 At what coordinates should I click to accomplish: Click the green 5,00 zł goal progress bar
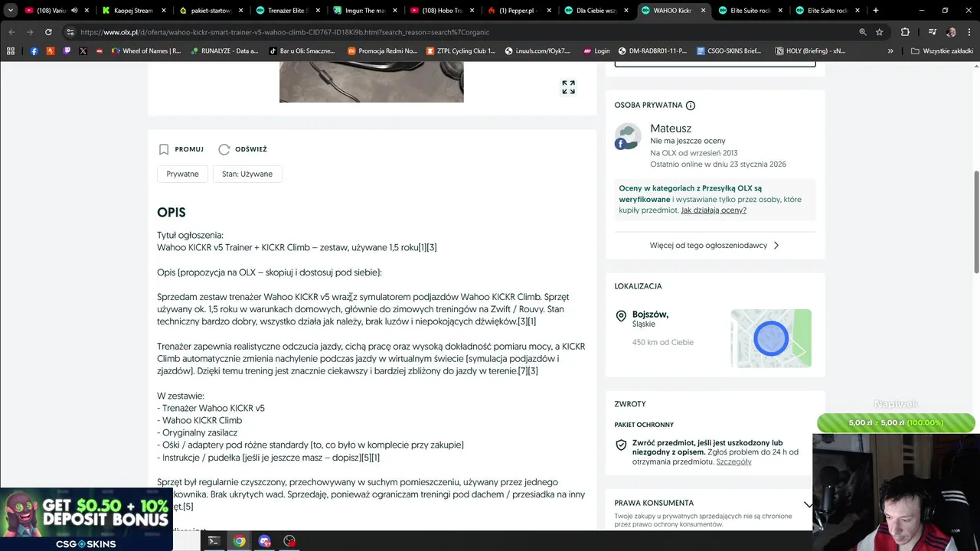pyautogui.click(x=896, y=422)
